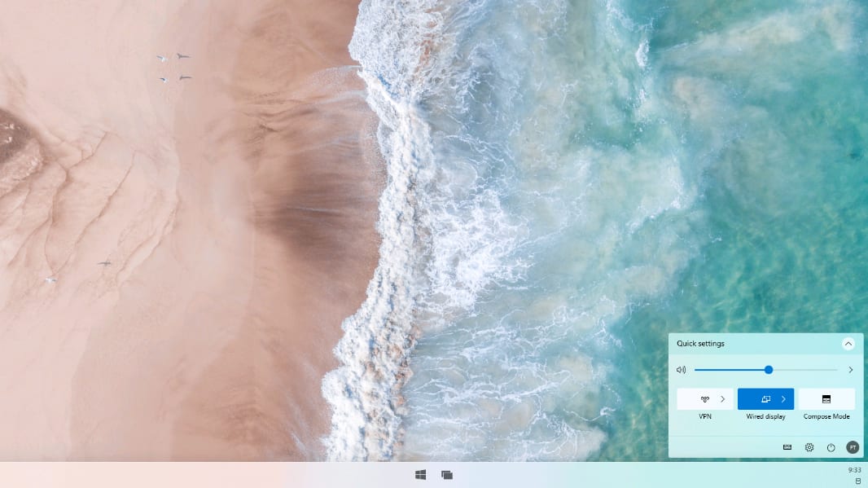
Task: Enable Compose Mode tile
Action: point(826,399)
